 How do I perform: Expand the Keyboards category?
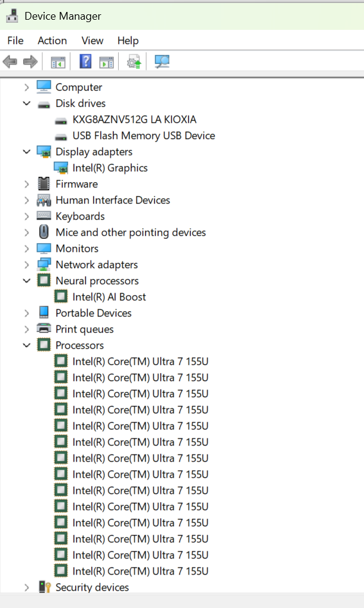click(26, 216)
